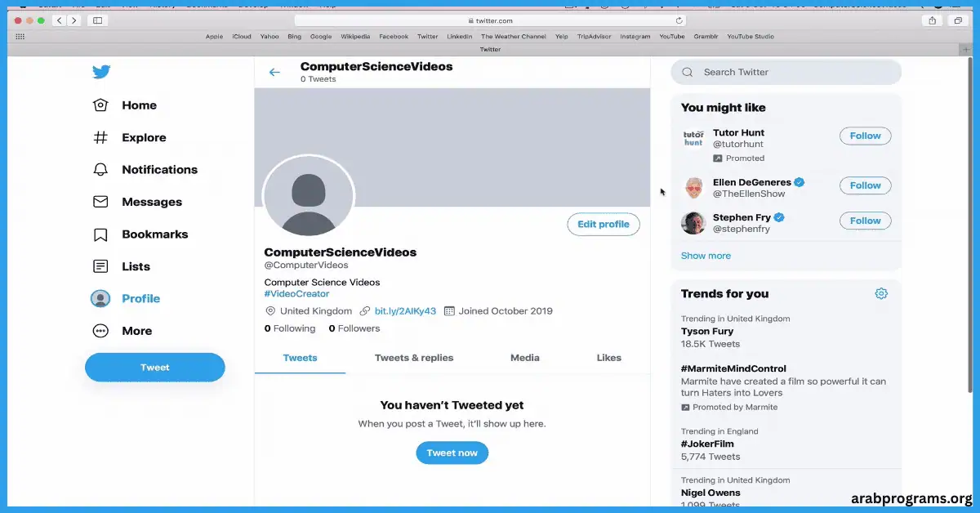
Task: Click the back arrow beside ComputerScienceVideos
Action: tap(274, 73)
